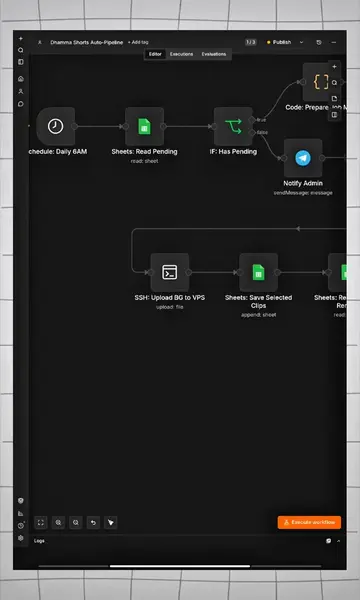360x600 pixels.
Task: Click the sticky note icon on canvas right
Action: tap(334, 99)
